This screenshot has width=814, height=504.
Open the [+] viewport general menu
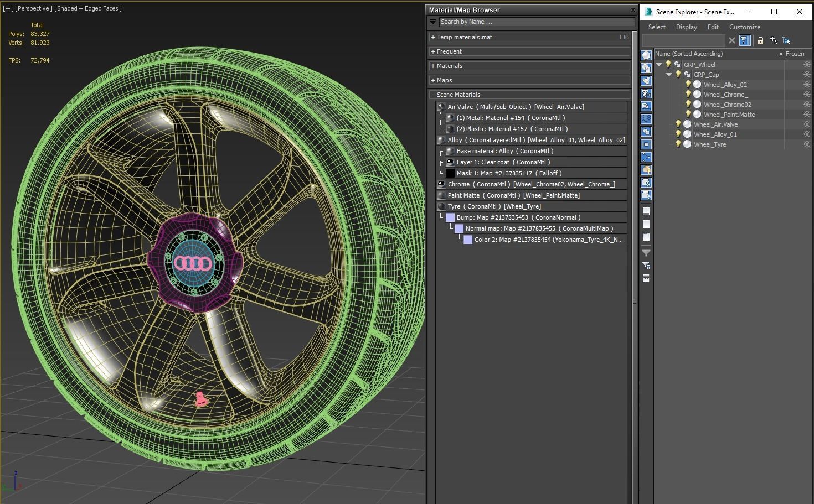pyautogui.click(x=8, y=8)
